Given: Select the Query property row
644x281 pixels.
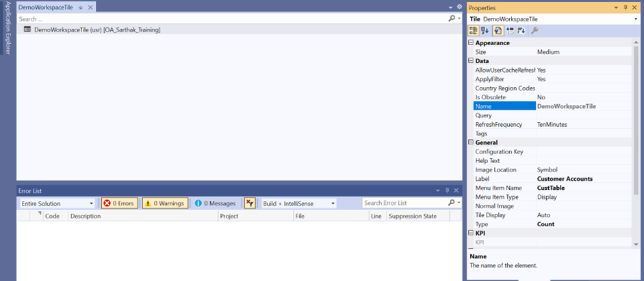Looking at the screenshot, I should click(553, 115).
